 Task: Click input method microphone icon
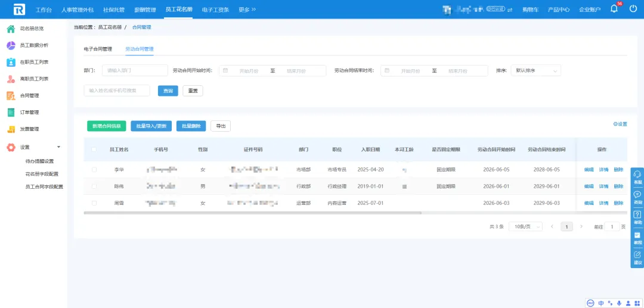[x=619, y=303]
